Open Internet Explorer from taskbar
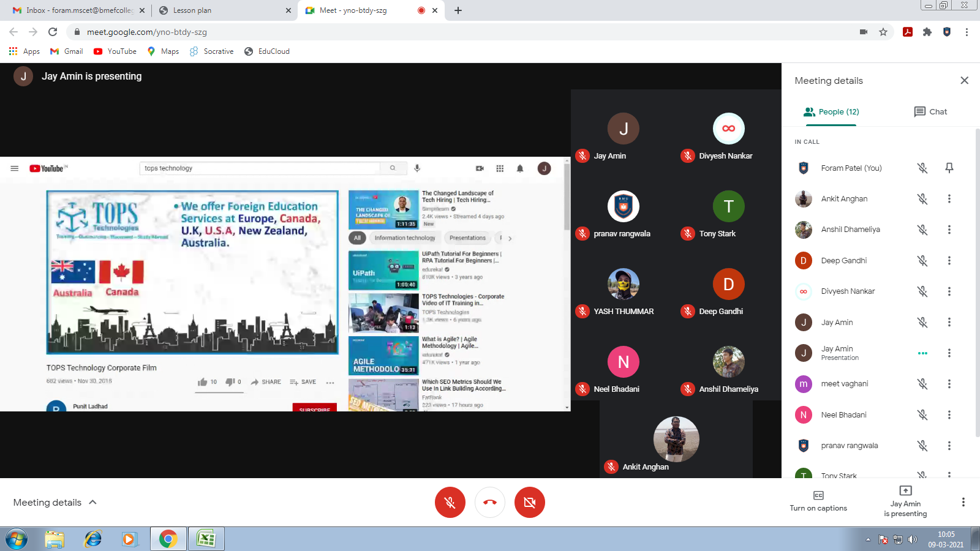 [x=93, y=539]
